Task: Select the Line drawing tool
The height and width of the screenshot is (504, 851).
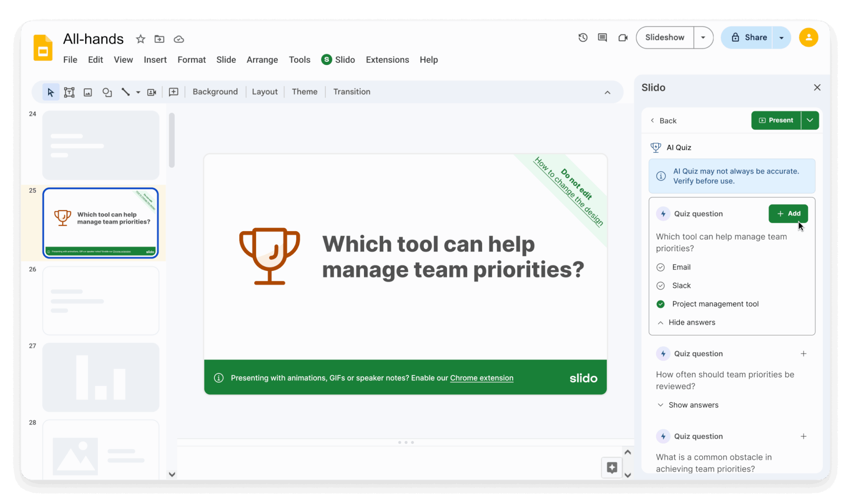Action: pos(126,92)
